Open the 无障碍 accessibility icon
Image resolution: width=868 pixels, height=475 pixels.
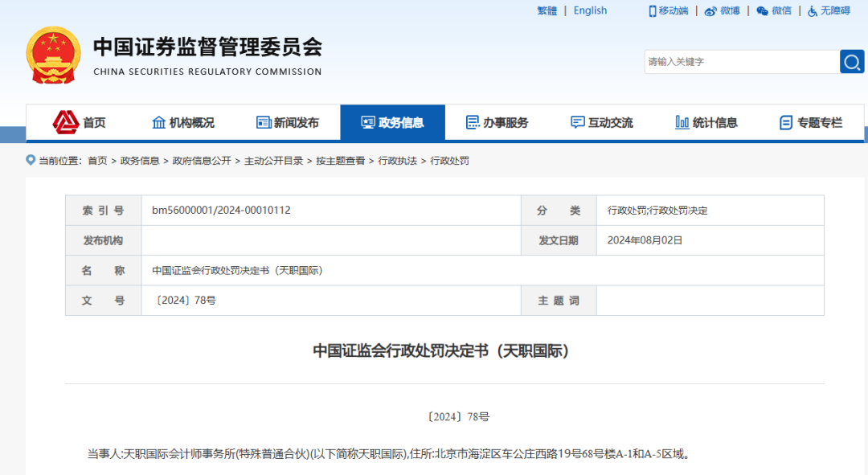coord(811,10)
